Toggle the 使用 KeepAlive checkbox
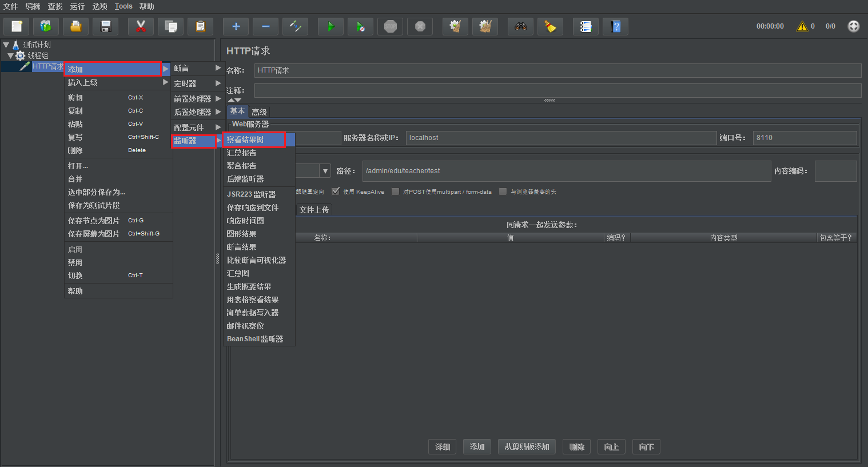 pyautogui.click(x=336, y=191)
